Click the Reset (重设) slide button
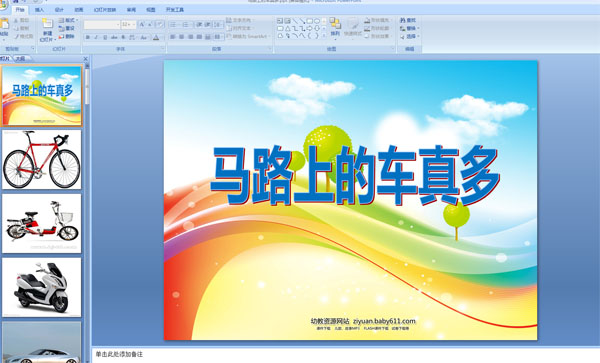 [67, 28]
